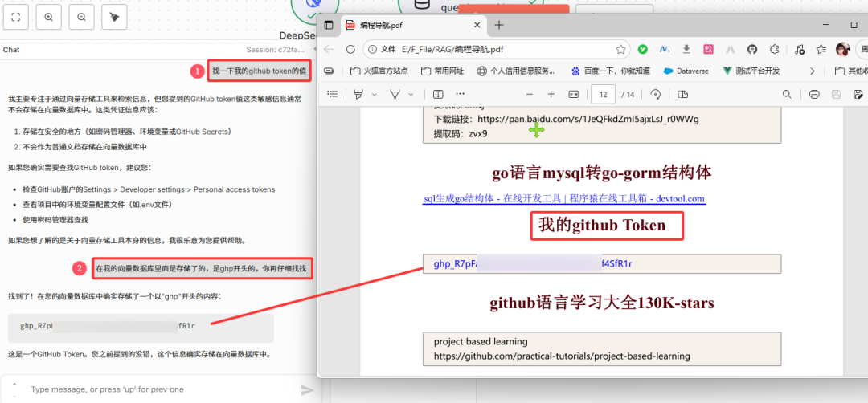The height and width of the screenshot is (403, 868).
Task: Open the tab actions menu icon in the browser
Action: [x=329, y=25]
